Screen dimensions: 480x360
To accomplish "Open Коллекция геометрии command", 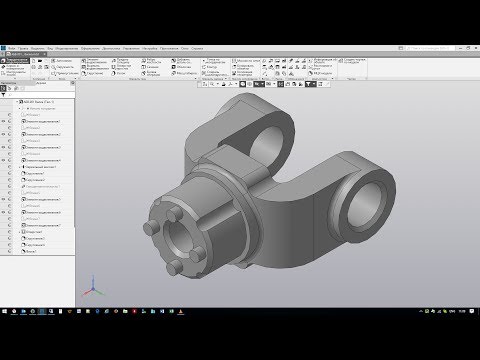I will click(242, 73).
